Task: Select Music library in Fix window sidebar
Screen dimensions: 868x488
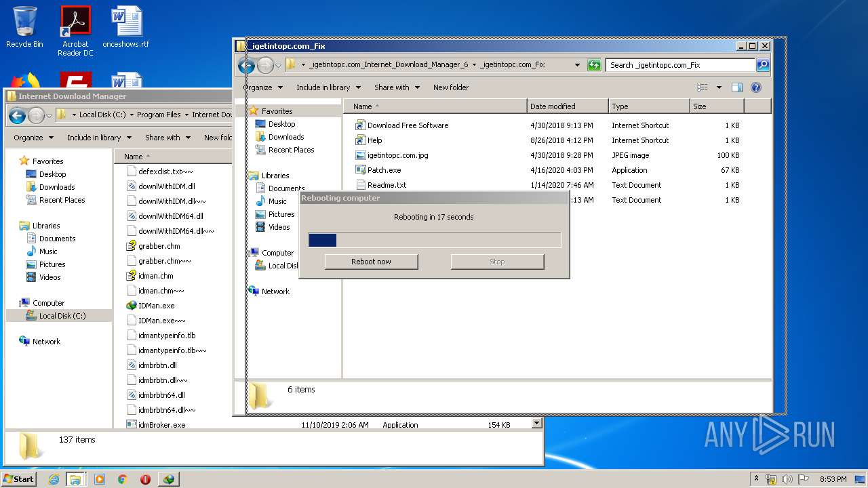Action: (x=271, y=201)
